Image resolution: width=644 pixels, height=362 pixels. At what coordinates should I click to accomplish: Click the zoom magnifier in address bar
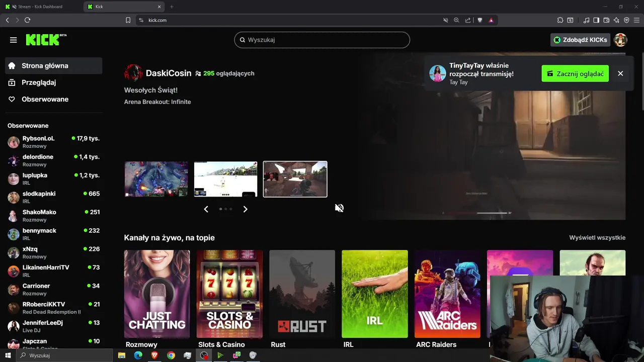click(x=456, y=20)
